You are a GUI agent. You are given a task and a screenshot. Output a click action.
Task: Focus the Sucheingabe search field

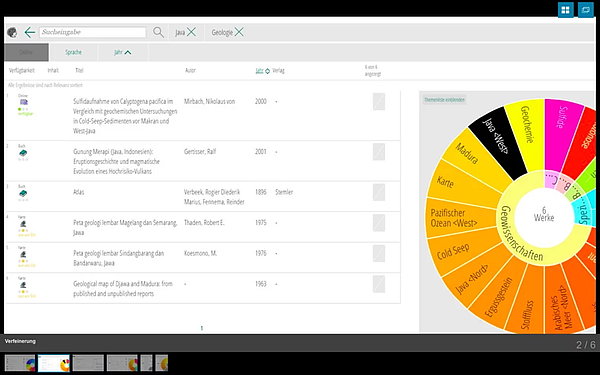[93, 32]
